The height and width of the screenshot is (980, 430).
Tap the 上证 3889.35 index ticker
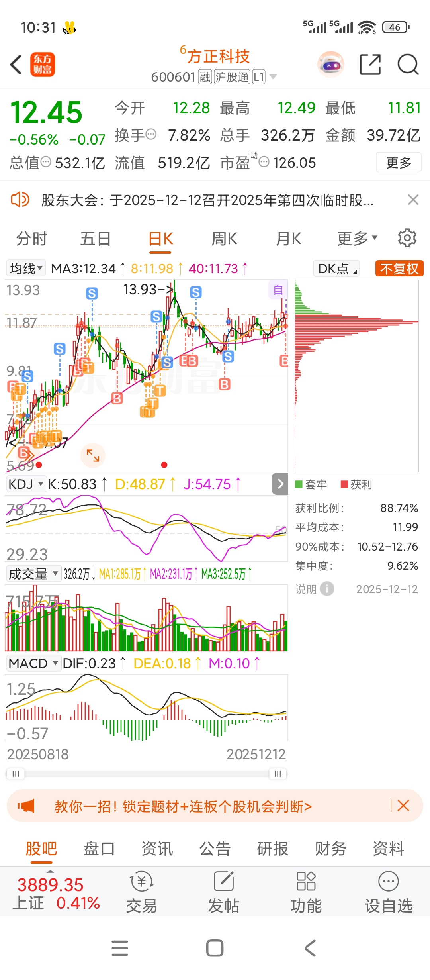coord(56,893)
